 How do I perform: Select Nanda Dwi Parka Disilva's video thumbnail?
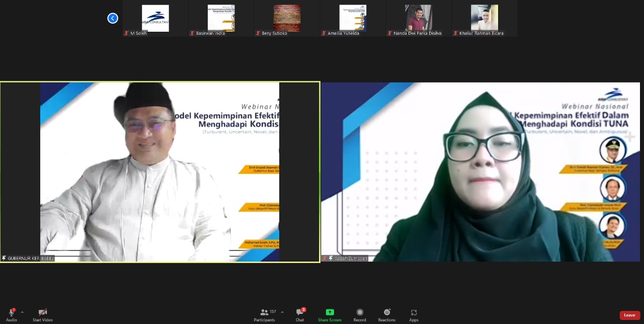coord(419,18)
